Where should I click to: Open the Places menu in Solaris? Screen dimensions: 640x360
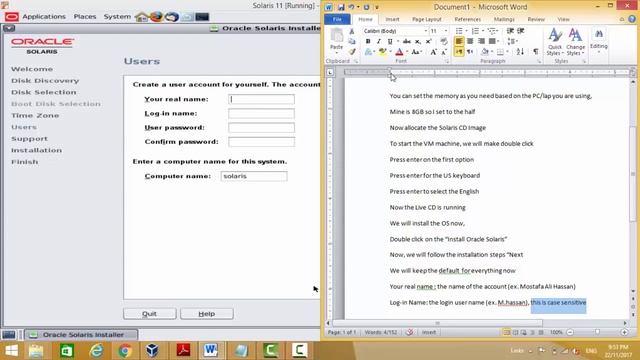click(x=85, y=17)
